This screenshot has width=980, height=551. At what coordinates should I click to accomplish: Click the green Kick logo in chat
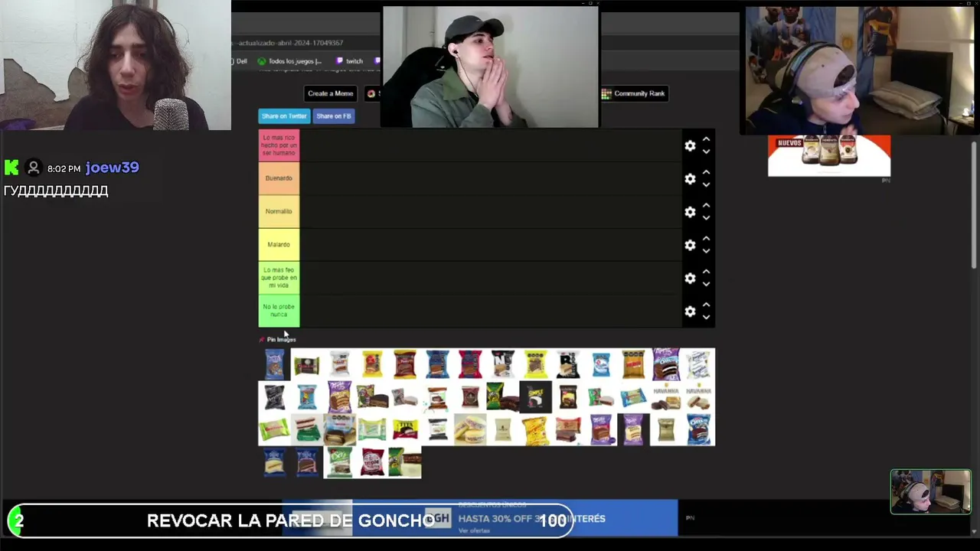tap(11, 168)
